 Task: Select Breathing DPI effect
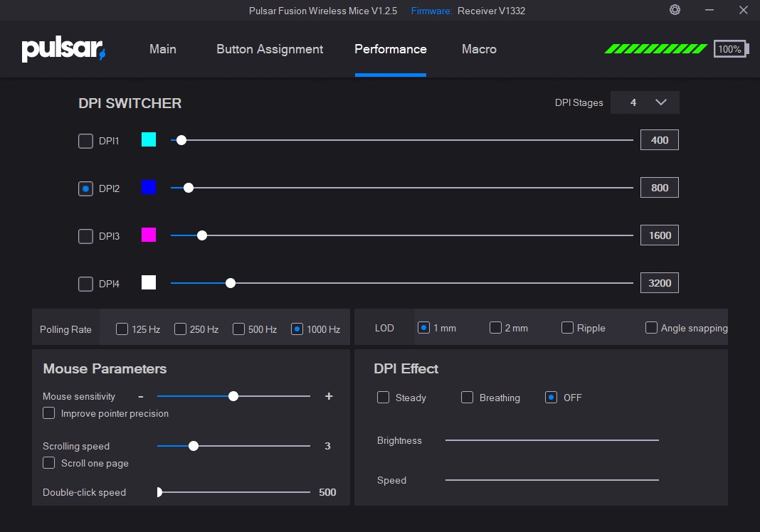tap(468, 398)
